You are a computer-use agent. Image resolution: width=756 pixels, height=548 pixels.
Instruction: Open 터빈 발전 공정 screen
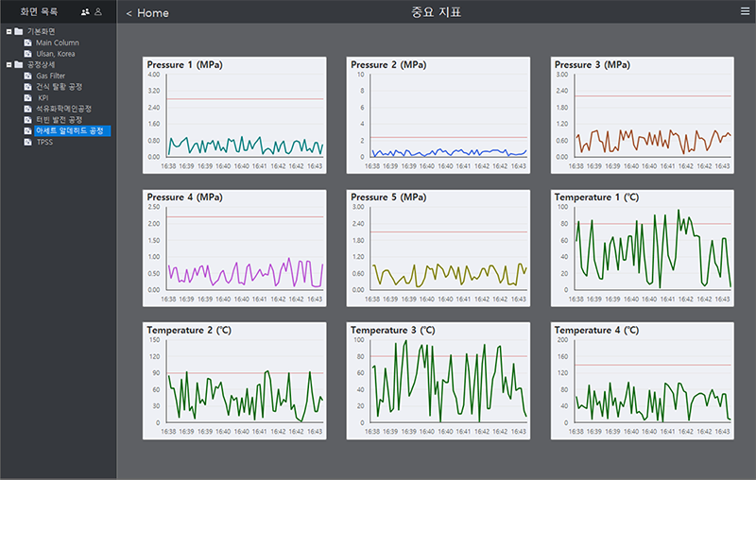59,120
